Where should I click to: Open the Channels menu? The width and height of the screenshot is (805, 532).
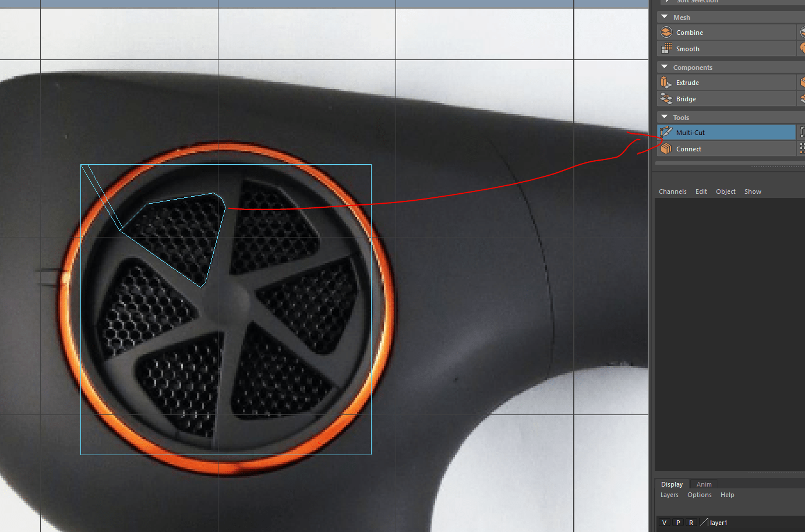tap(673, 191)
